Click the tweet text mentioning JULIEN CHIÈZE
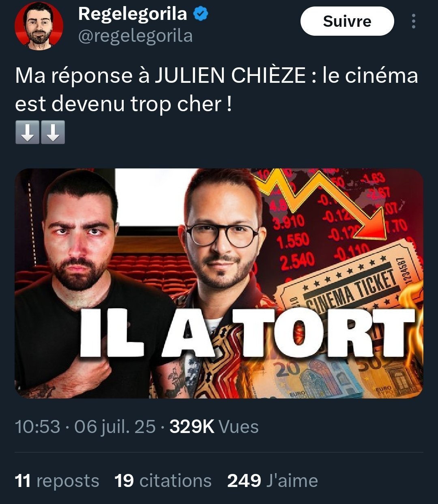This screenshot has height=504, width=438. pyautogui.click(x=217, y=90)
